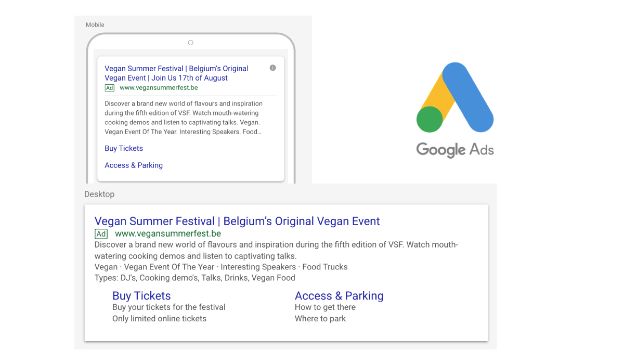Click Access & Parking sitelink in desktop preview

click(x=339, y=296)
